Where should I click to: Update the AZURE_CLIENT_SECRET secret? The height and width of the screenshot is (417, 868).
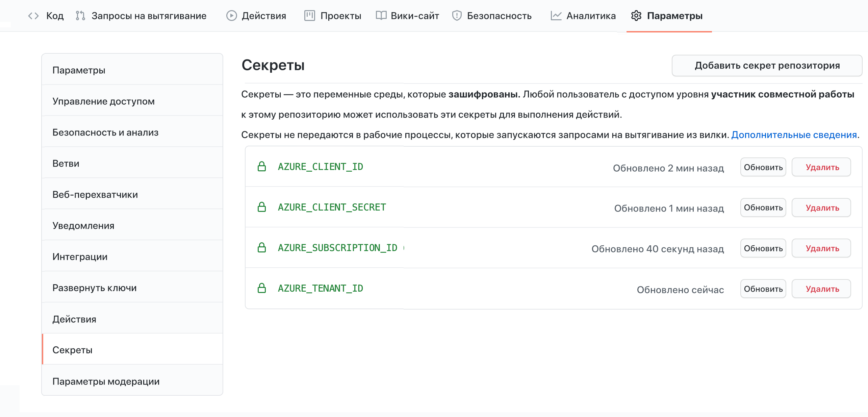[x=763, y=208]
